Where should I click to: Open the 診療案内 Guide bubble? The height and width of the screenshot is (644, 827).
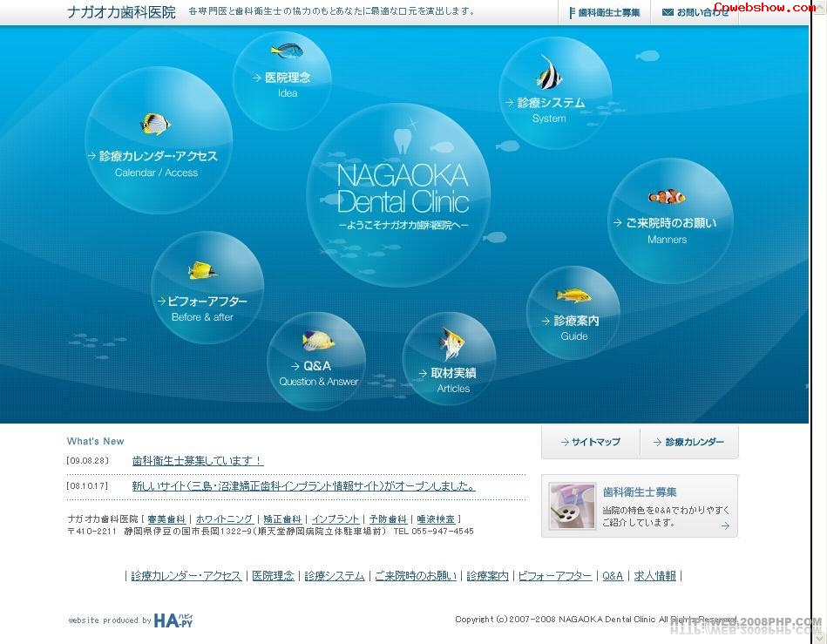tap(573, 313)
